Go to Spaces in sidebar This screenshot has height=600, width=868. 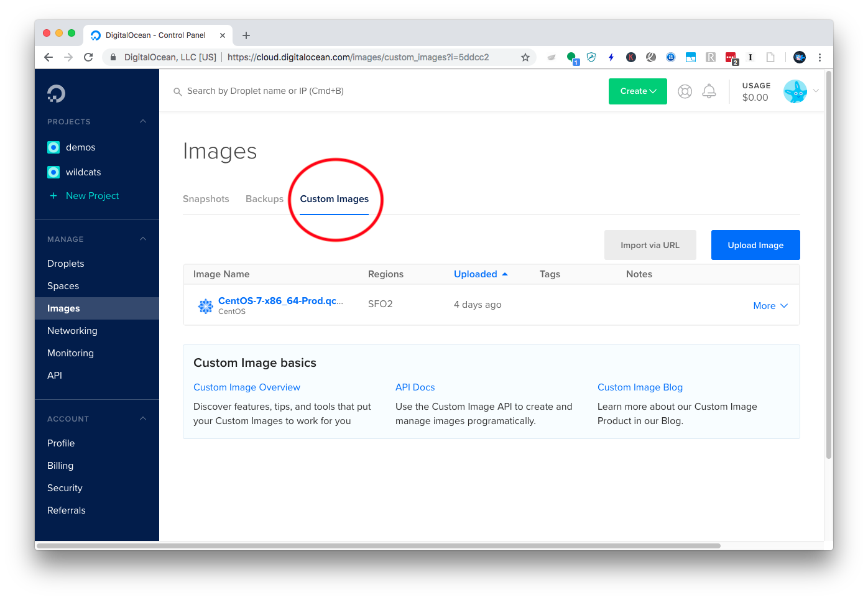[x=63, y=286]
